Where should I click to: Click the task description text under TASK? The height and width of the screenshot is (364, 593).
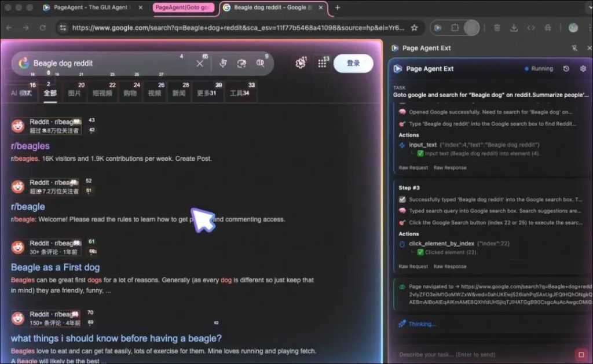click(x=491, y=95)
